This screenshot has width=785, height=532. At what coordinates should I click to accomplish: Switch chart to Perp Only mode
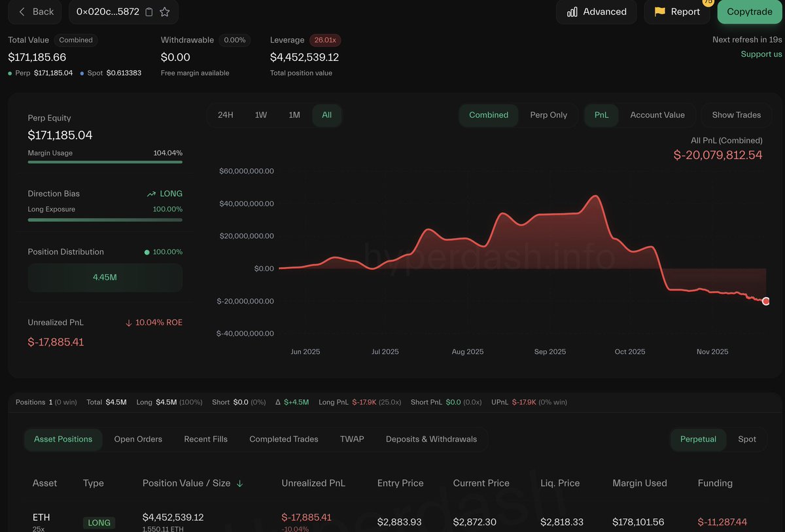point(548,115)
